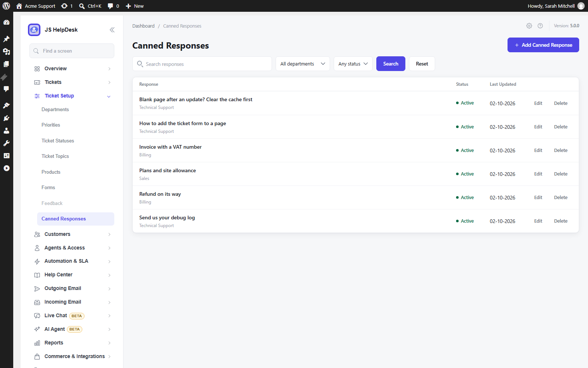588x368 pixels.
Task: Click the Search button
Action: click(391, 64)
